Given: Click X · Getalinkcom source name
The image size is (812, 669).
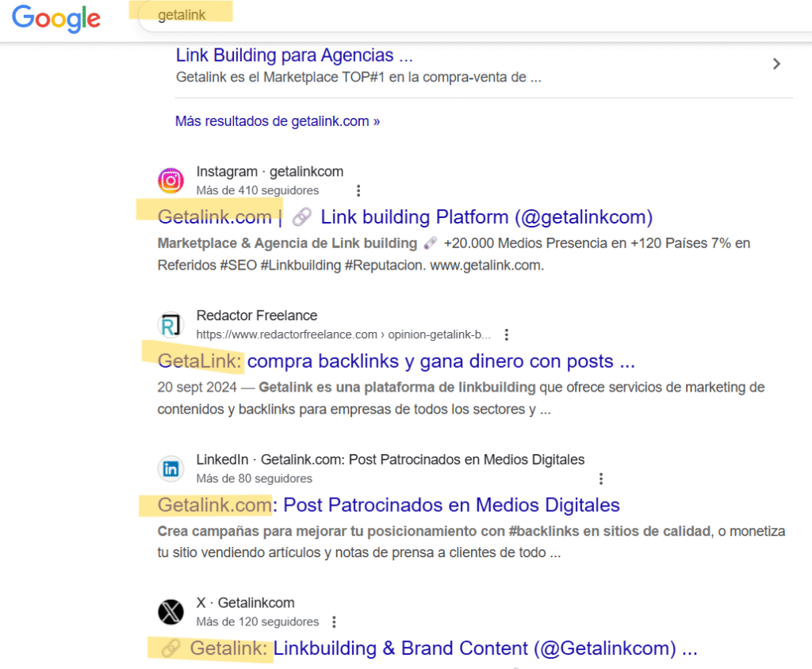Looking at the screenshot, I should (x=245, y=603).
